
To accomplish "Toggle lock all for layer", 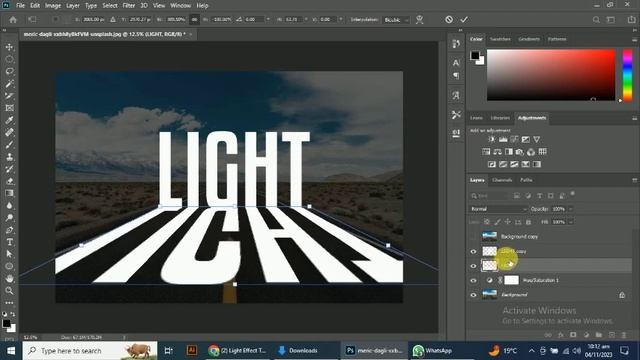I will pyautogui.click(x=529, y=222).
